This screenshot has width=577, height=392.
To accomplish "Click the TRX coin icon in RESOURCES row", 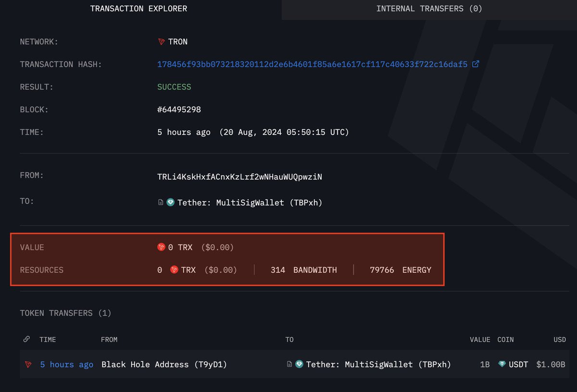I will coord(174,270).
